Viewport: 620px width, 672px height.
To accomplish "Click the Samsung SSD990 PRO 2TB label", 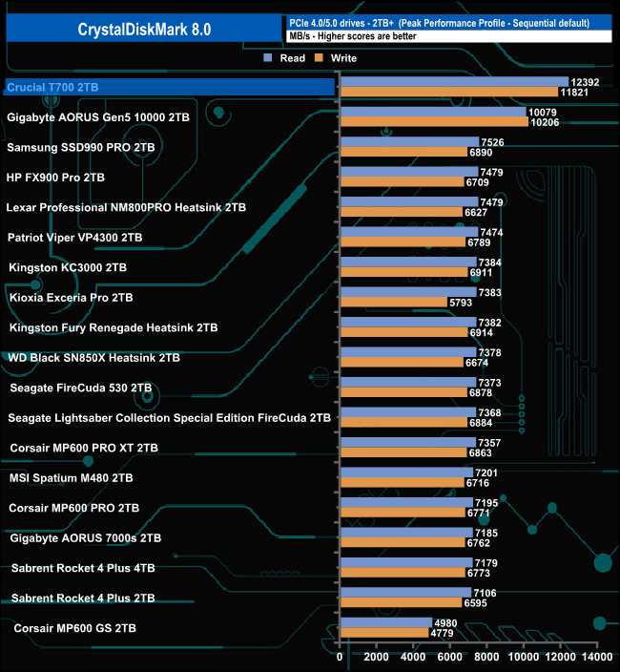I will (x=80, y=147).
